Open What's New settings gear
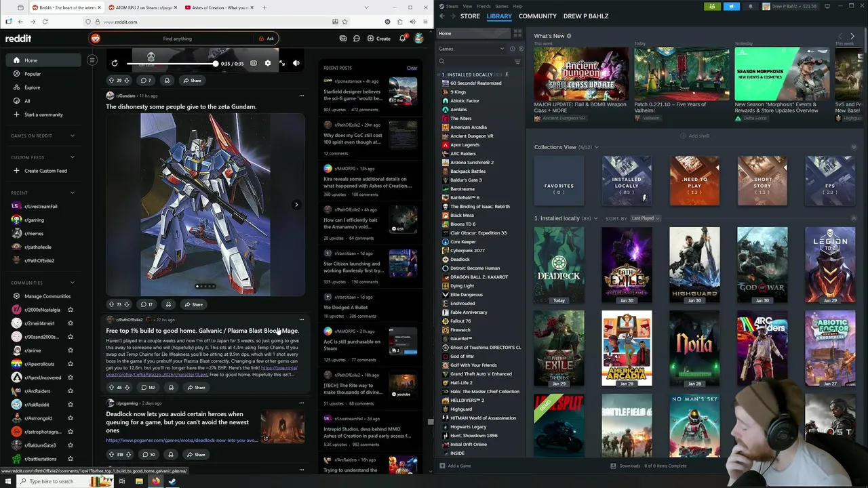This screenshot has width=868, height=488. coord(569,36)
